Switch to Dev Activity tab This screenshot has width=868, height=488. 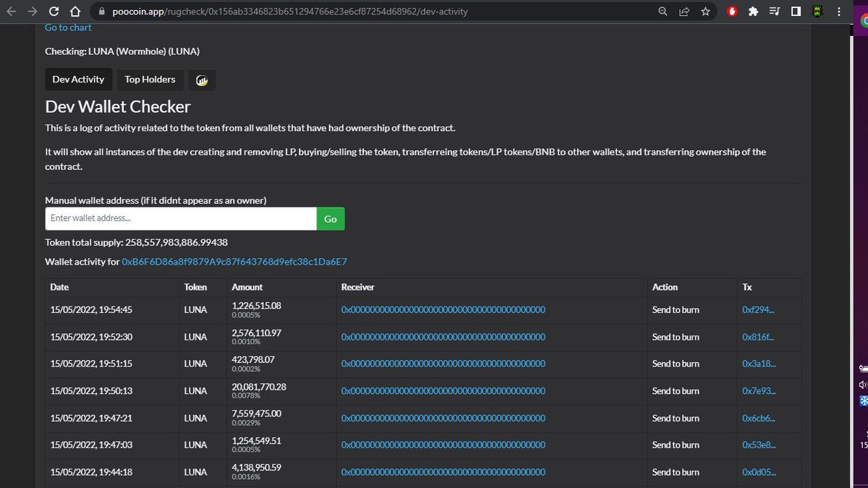[78, 80]
